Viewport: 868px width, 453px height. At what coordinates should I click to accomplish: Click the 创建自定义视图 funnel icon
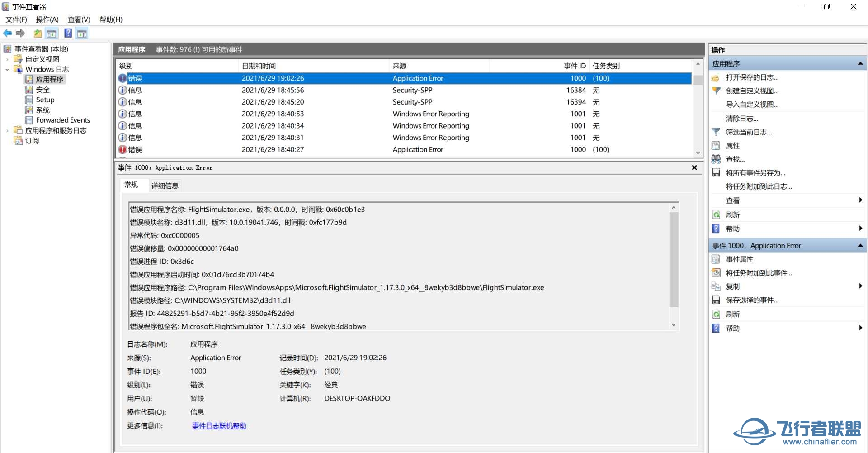point(716,91)
